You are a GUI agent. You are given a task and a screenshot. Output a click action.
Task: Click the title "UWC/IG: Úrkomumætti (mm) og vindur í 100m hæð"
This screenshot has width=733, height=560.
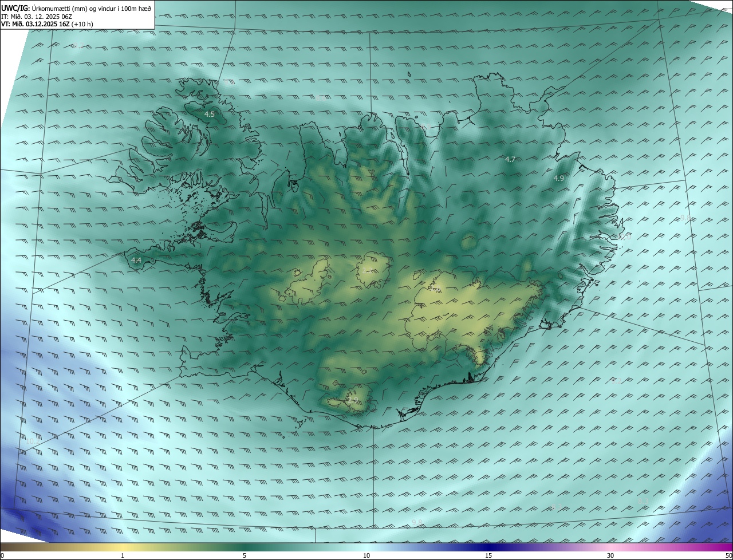[x=76, y=7]
